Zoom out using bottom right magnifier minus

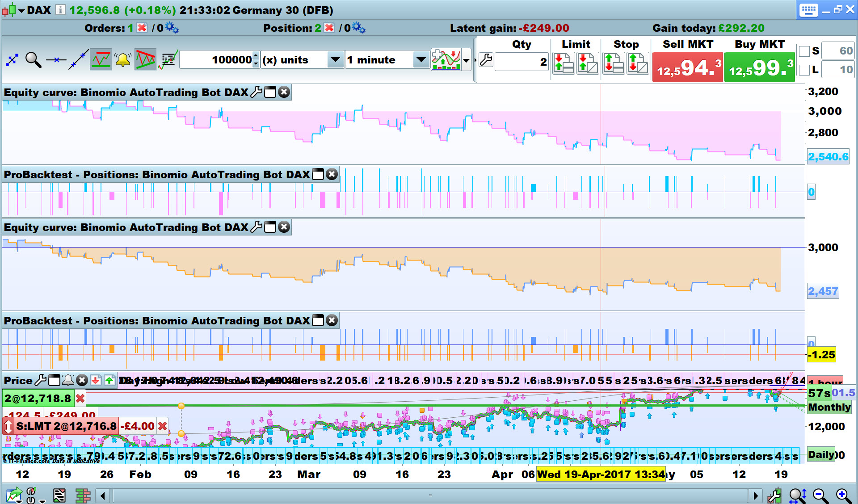820,495
